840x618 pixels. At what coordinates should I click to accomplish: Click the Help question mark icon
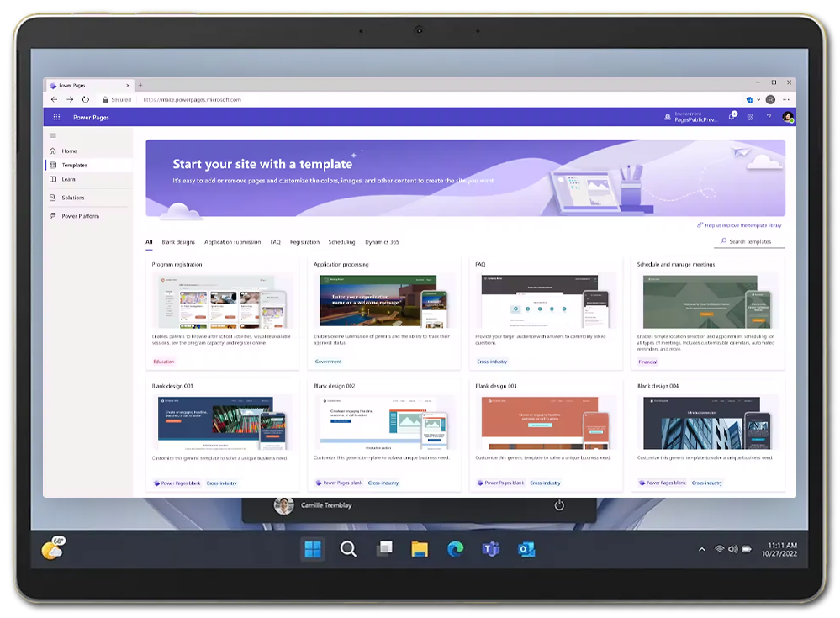(769, 117)
